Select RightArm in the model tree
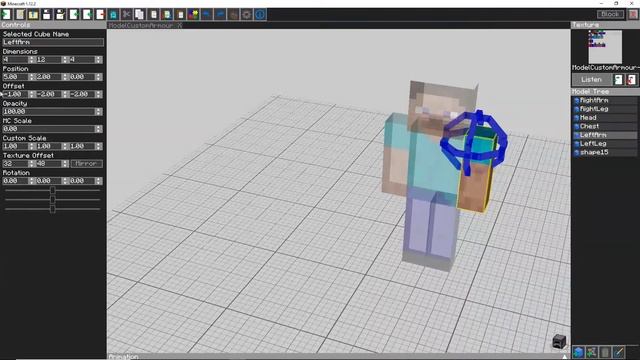This screenshot has width=640, height=360. click(x=604, y=100)
